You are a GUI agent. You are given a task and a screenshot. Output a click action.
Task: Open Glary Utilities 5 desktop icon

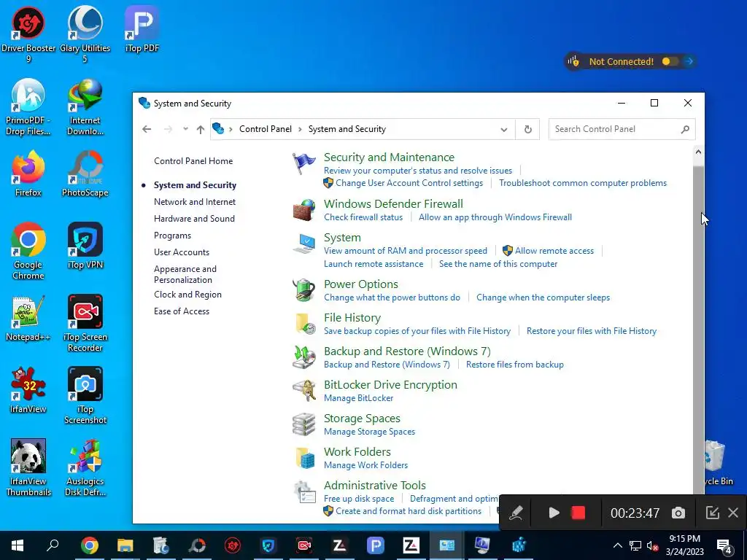coord(85,34)
